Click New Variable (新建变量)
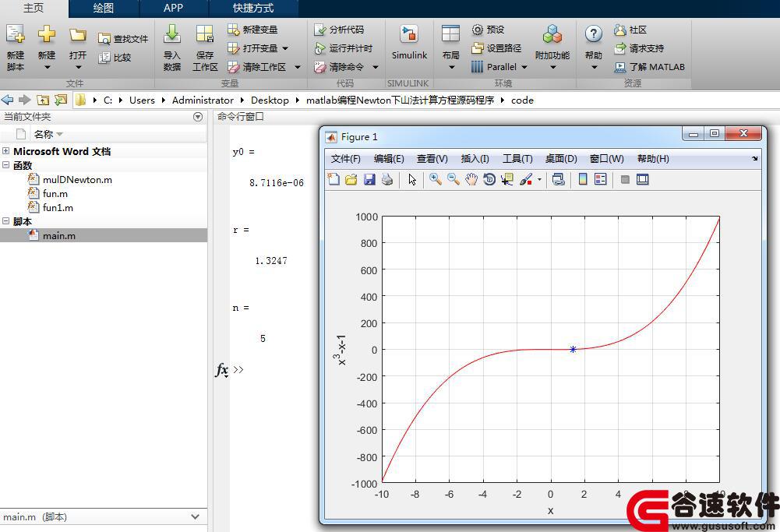The image size is (780, 532). point(252,30)
